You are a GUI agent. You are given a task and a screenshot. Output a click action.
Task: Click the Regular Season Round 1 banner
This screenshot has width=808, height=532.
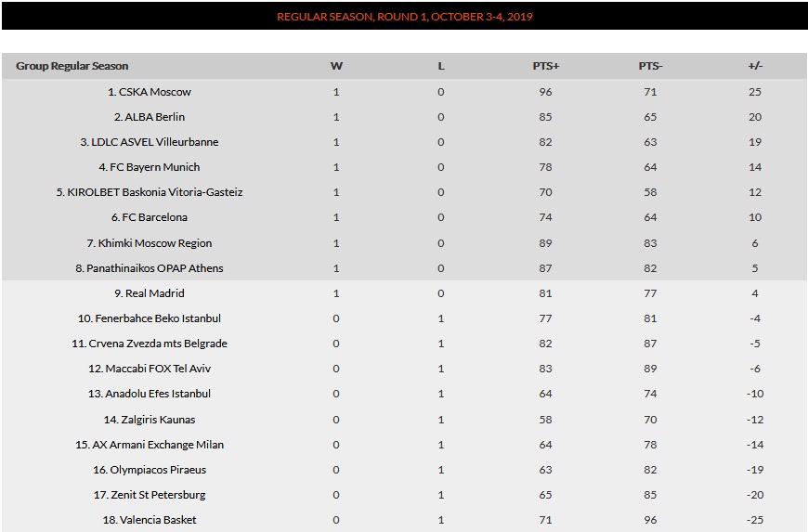coord(404,17)
